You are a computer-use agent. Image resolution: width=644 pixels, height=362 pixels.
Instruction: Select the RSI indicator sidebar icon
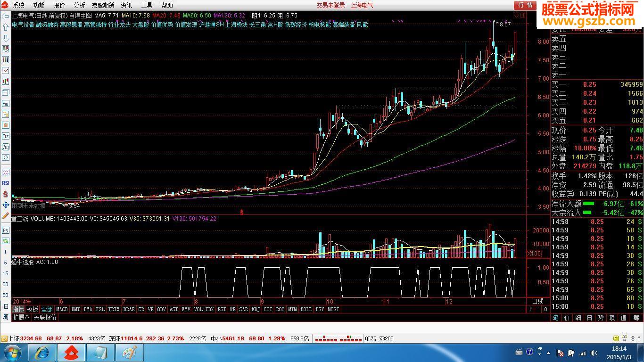coord(6,183)
